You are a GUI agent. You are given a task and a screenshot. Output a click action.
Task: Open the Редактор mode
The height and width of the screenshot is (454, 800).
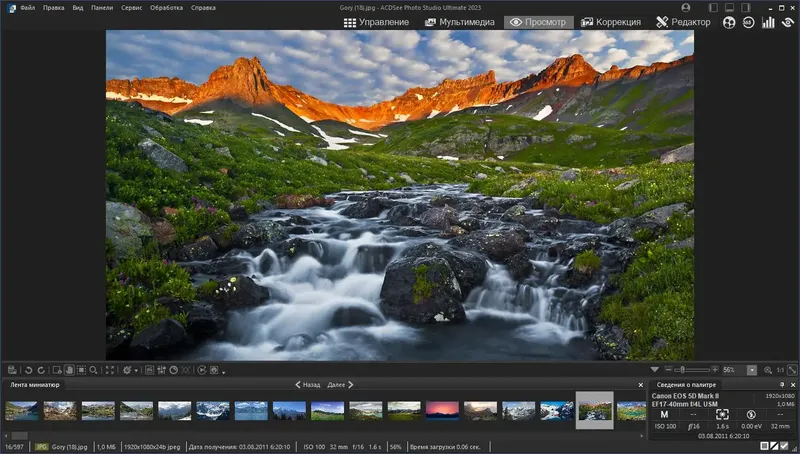point(683,22)
